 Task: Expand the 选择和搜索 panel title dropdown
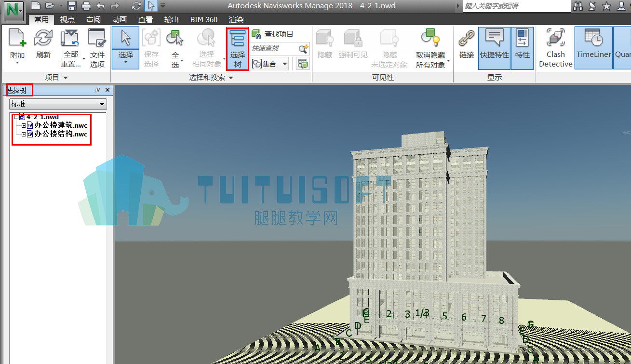pyautogui.click(x=211, y=78)
